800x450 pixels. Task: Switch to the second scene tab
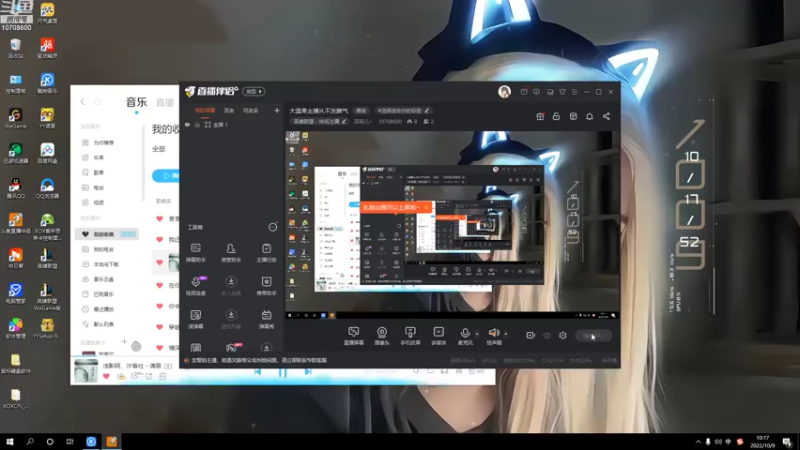(229, 110)
